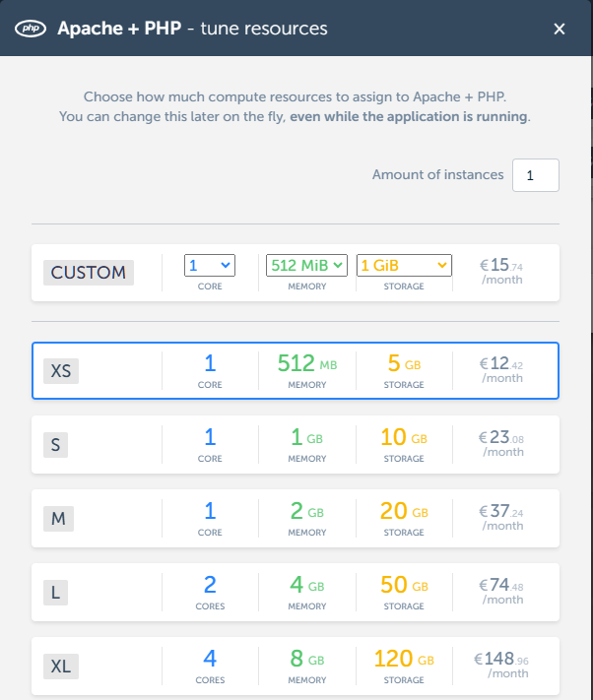593x700 pixels.
Task: Select the S plan badge
Action: (56, 445)
